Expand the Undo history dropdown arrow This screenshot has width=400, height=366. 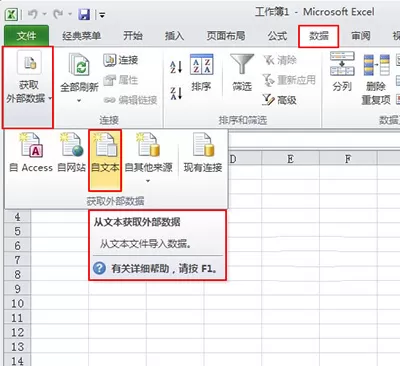44,15
